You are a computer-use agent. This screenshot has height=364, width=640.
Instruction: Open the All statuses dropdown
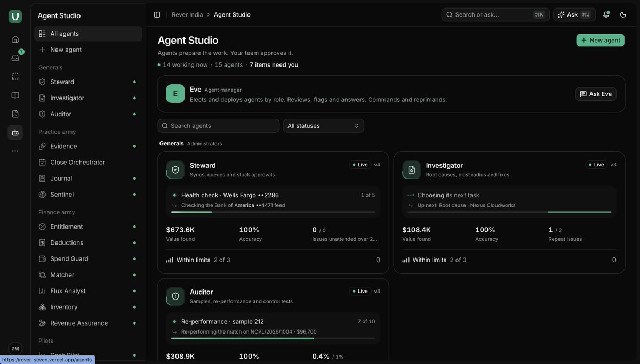[x=324, y=126]
